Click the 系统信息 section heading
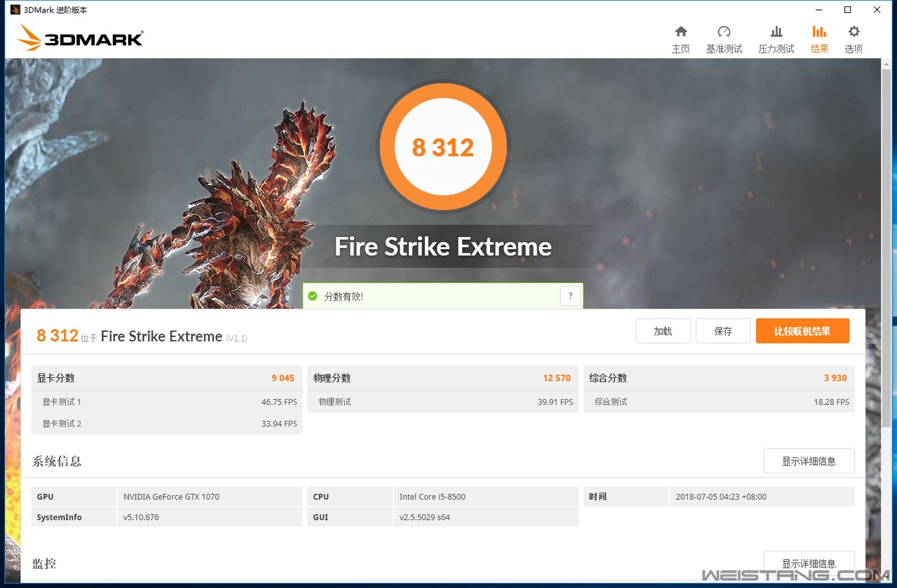 click(x=57, y=461)
